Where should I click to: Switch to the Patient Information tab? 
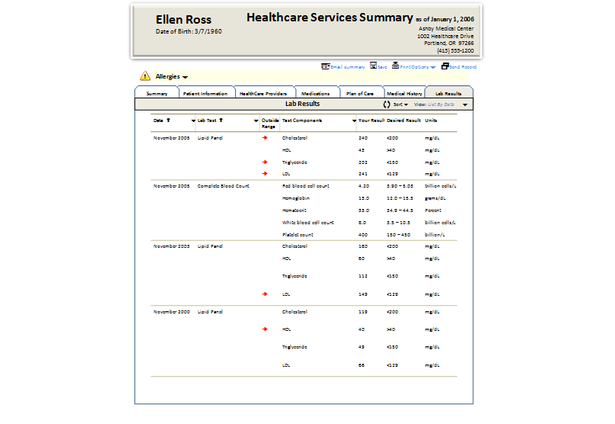(205, 93)
